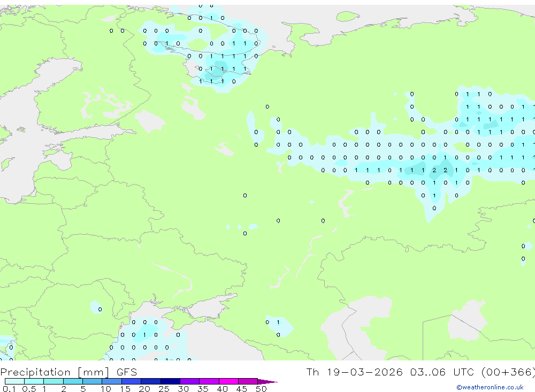Click the '15' legend scale label
The image size is (535, 392).
[x=125, y=389]
